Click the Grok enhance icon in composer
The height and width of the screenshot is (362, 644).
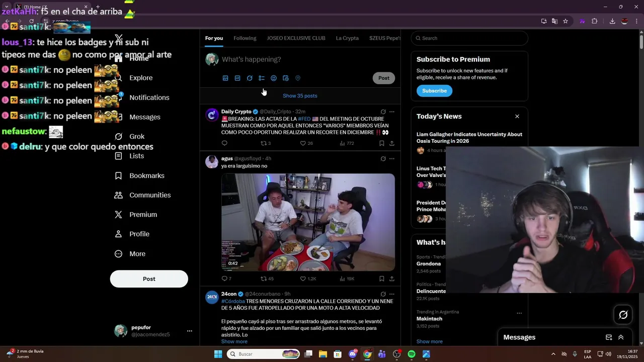click(250, 78)
